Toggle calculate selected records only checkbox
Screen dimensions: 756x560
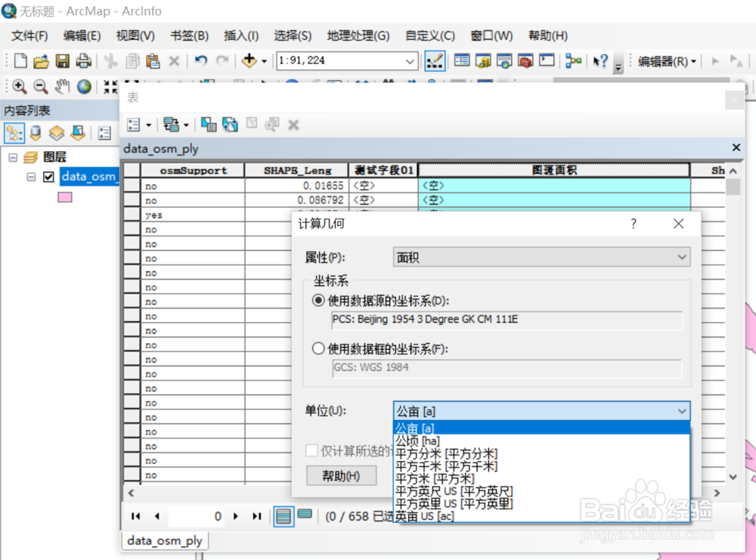[312, 450]
